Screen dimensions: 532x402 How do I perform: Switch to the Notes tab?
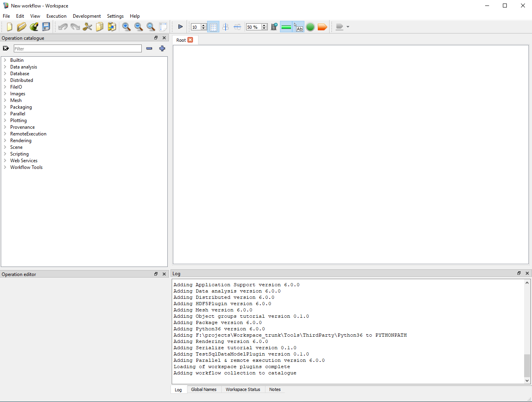(x=275, y=389)
